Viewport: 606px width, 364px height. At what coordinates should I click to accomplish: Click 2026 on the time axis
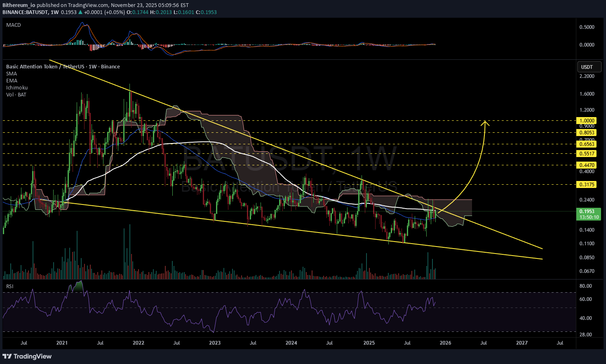(x=445, y=343)
